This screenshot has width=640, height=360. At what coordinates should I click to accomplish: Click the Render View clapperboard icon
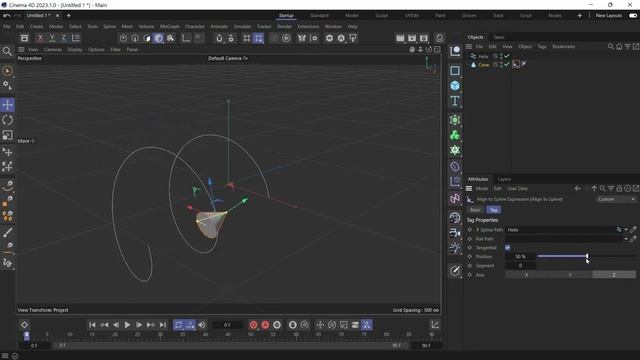click(400, 38)
